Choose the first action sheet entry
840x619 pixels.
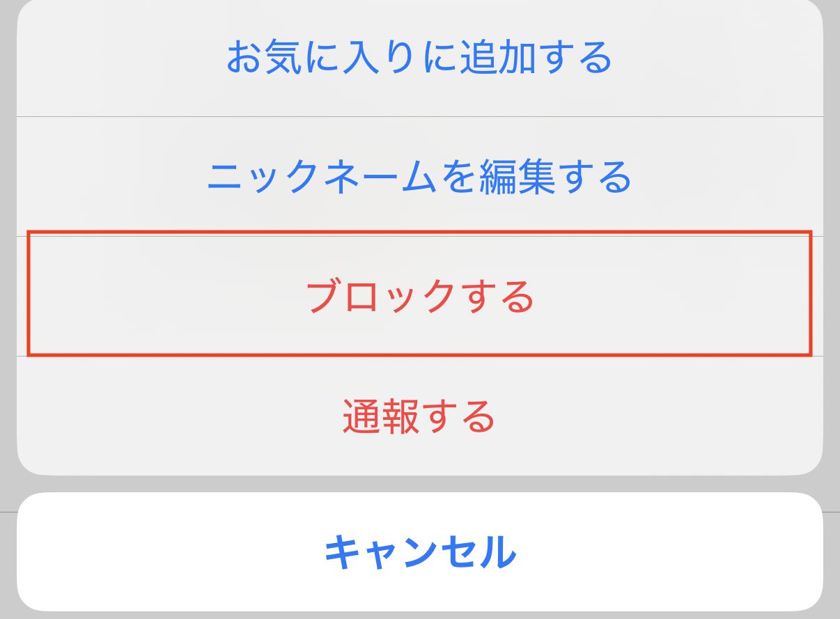[x=419, y=58]
